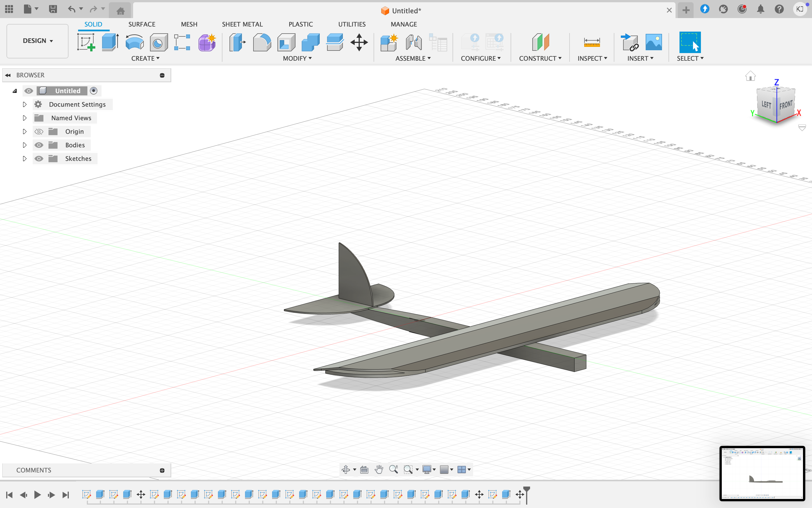Select the Move/Copy tool
This screenshot has height=508, width=812.
pos(359,42)
